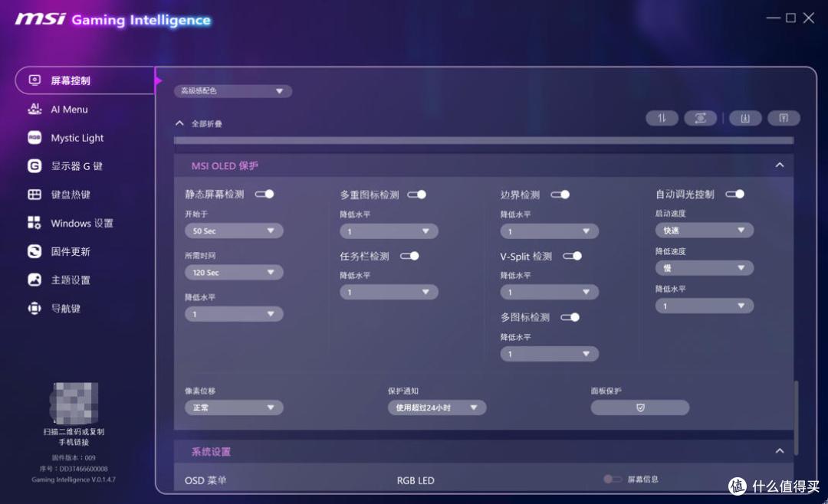
Task: Click the vertical scrollbar of settings panel
Action: 796,417
